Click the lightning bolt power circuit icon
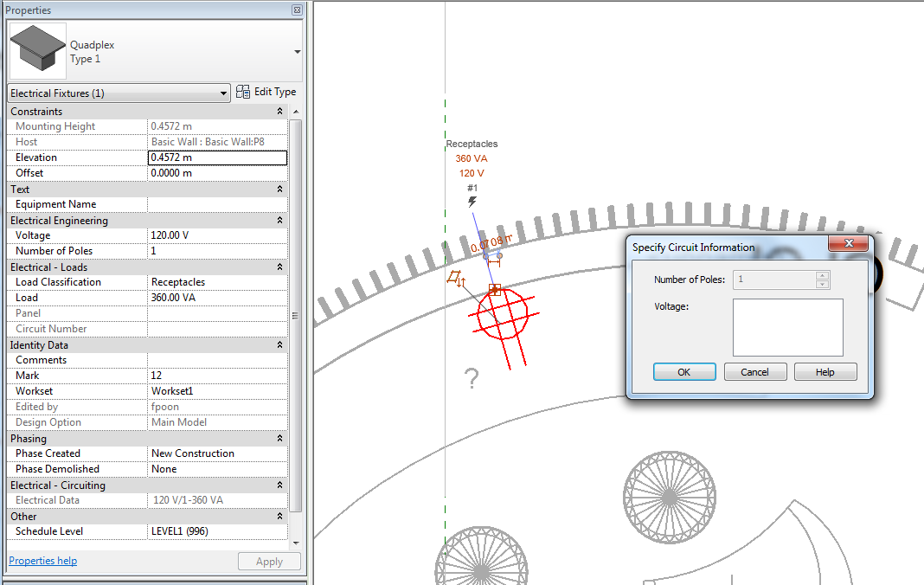Screen dimensions: 924x585 (472, 202)
